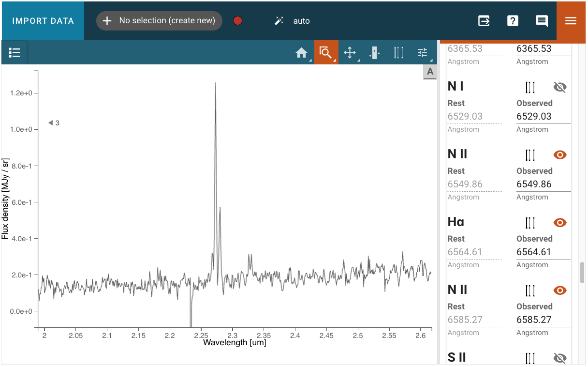588x367 pixels.
Task: Select the spectral line selection tool
Action: pyautogui.click(x=398, y=53)
